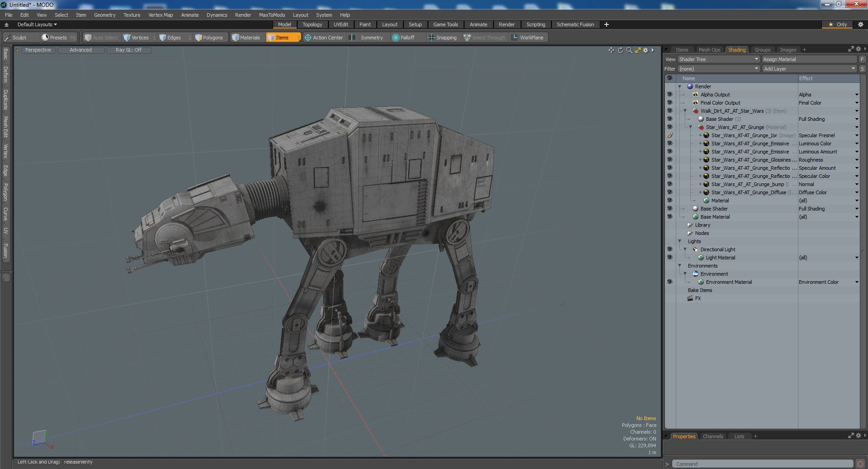Toggle visibility of Grunge_Diffuse layer
Viewport: 868px width, 469px height.
[x=669, y=192]
